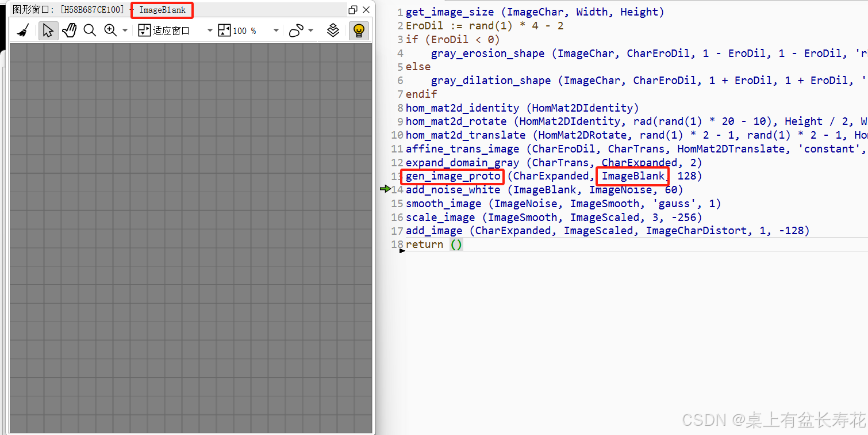
Task: Activate the hand pan tool
Action: coord(70,30)
